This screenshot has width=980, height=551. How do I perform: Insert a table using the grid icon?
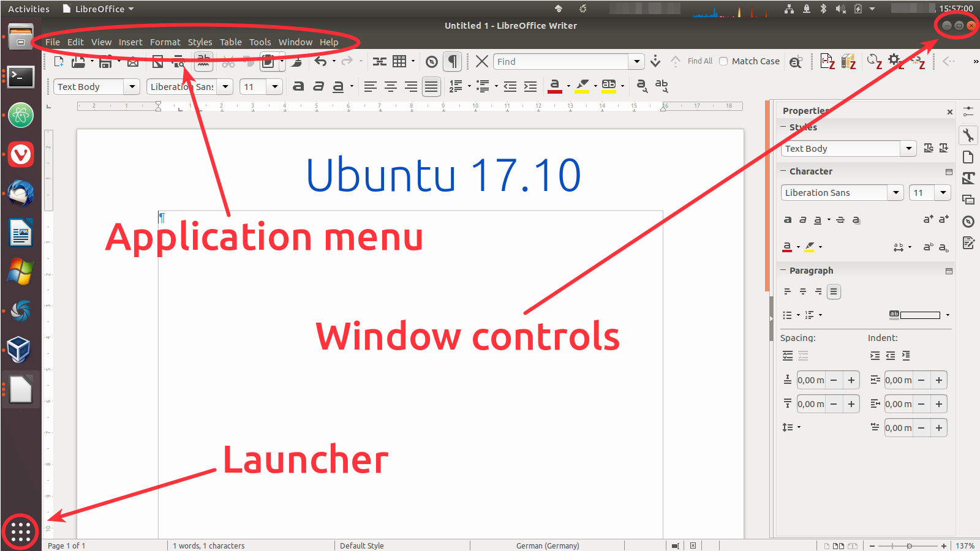click(399, 61)
